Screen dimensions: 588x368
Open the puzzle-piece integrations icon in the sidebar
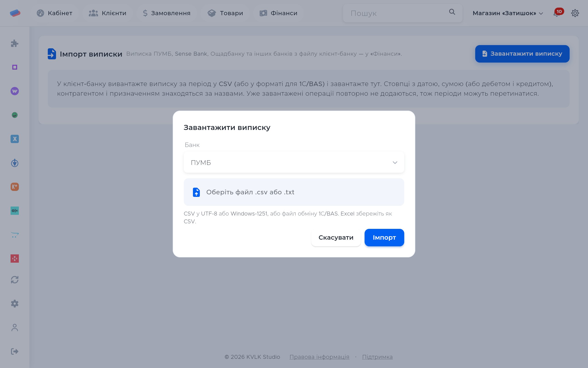pyautogui.click(x=14, y=43)
